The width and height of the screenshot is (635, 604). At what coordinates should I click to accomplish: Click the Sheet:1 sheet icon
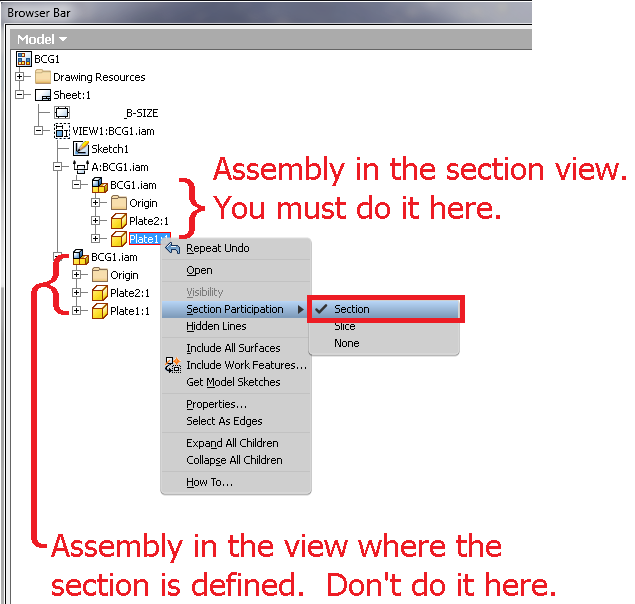pos(43,95)
